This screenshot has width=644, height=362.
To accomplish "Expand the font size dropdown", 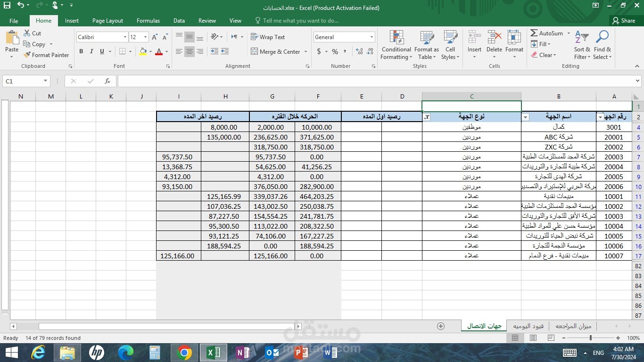I will [x=145, y=37].
